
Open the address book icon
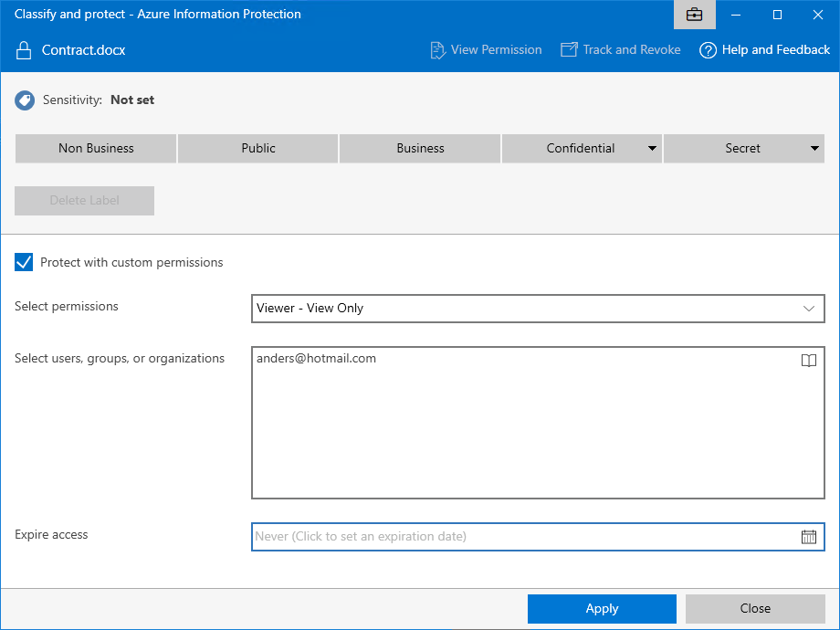(808, 361)
